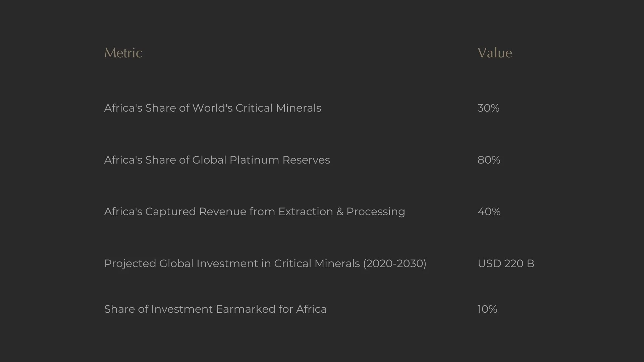Click the word Processing in third row
Image resolution: width=644 pixels, height=362 pixels.
(376, 212)
